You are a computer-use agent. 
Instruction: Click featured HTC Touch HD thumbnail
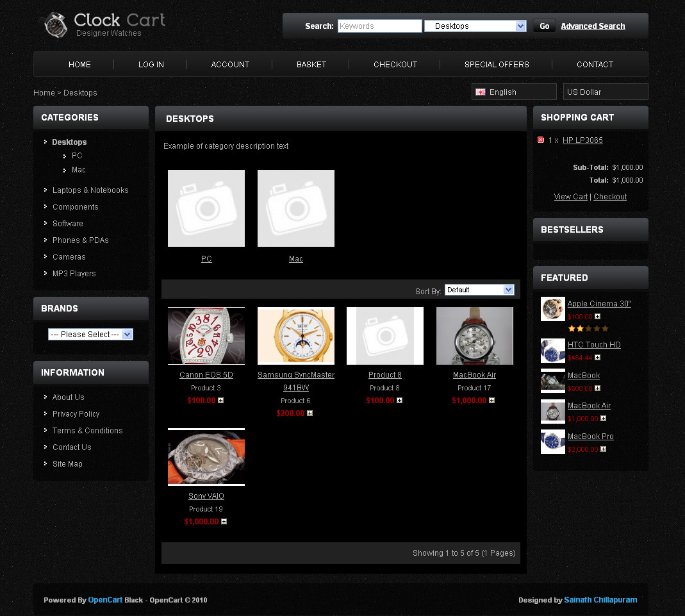click(x=552, y=351)
